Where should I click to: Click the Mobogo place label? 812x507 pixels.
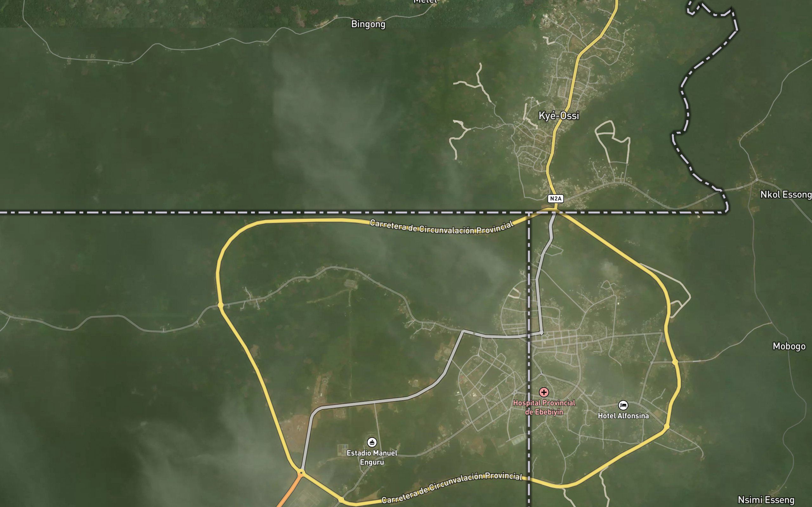[789, 346]
